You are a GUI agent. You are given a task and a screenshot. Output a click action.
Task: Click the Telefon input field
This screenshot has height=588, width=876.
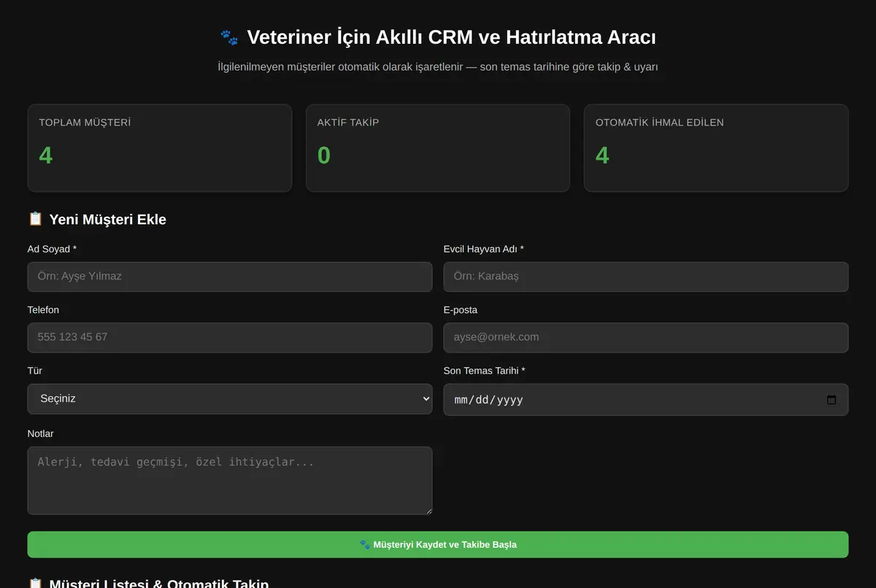(230, 337)
